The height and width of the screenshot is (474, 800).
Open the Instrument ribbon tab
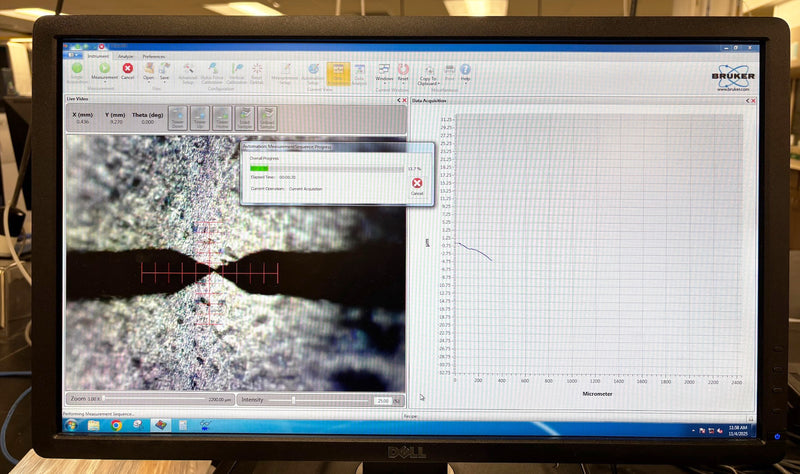pos(98,56)
